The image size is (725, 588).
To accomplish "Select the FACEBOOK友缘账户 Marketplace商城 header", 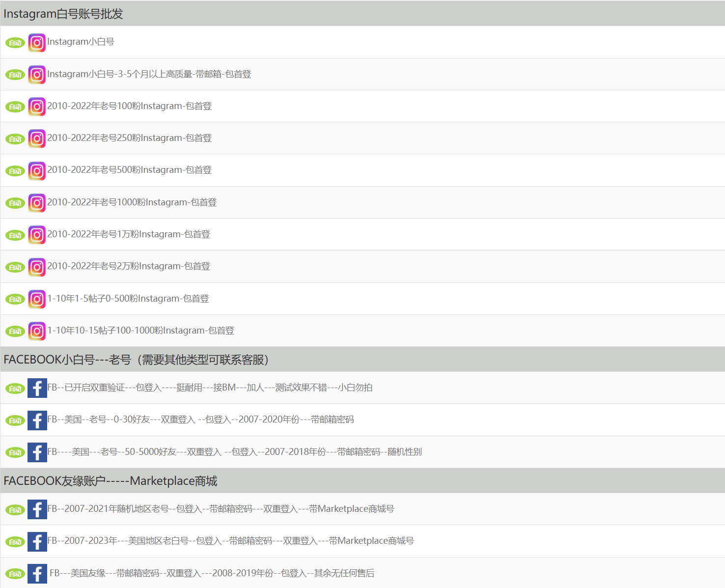I will tap(111, 481).
